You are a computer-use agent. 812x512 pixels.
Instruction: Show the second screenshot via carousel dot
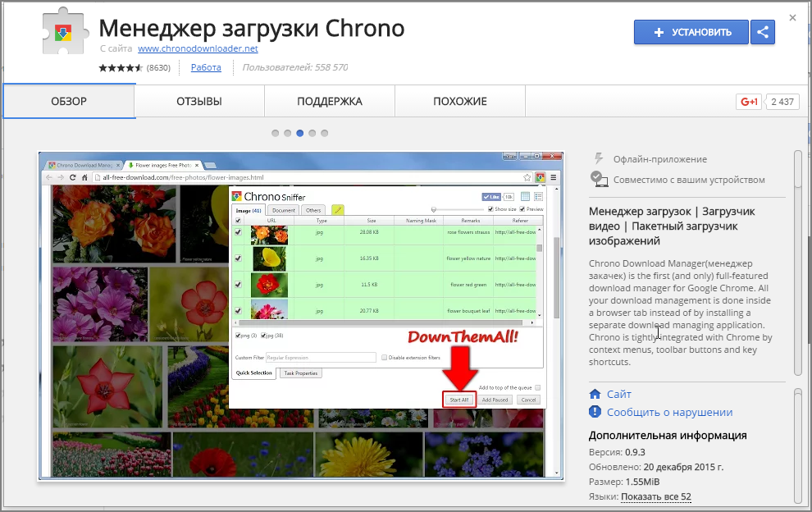[x=287, y=133]
